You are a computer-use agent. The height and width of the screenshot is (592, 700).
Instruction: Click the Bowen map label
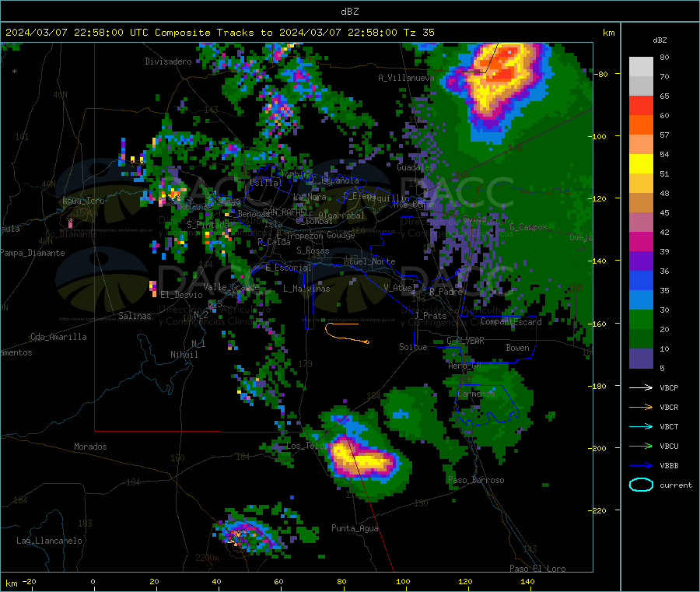coord(517,348)
